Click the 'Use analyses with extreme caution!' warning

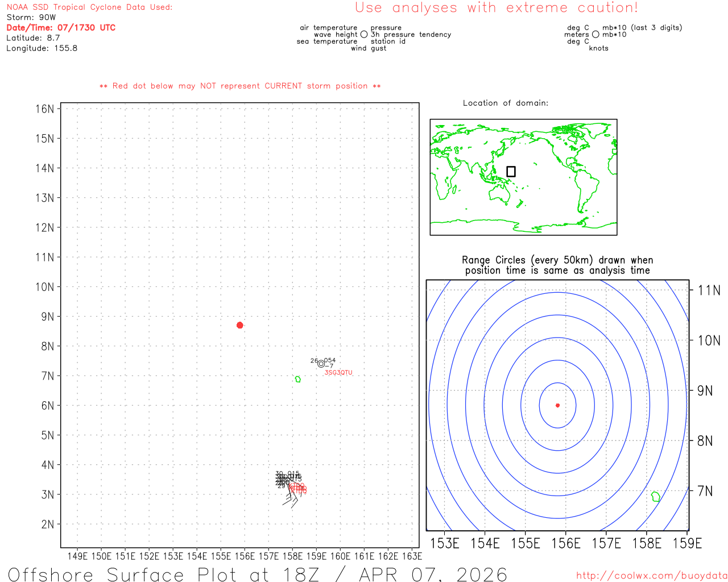(x=497, y=8)
